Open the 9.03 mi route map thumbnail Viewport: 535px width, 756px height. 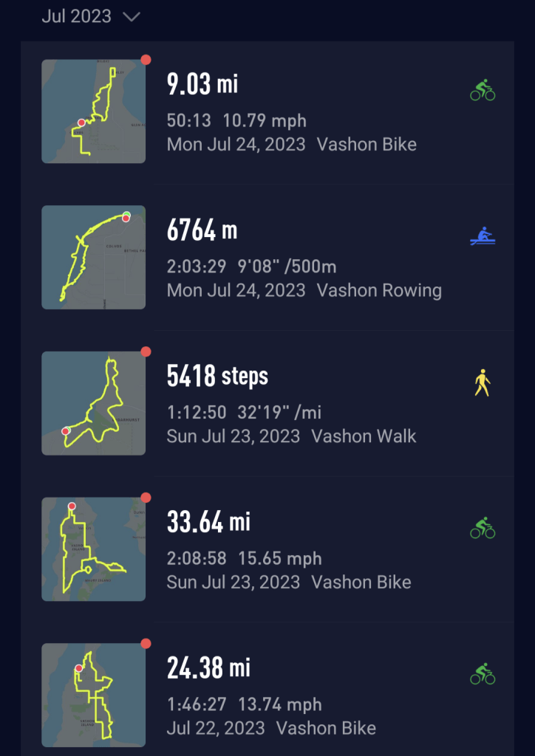pos(93,111)
